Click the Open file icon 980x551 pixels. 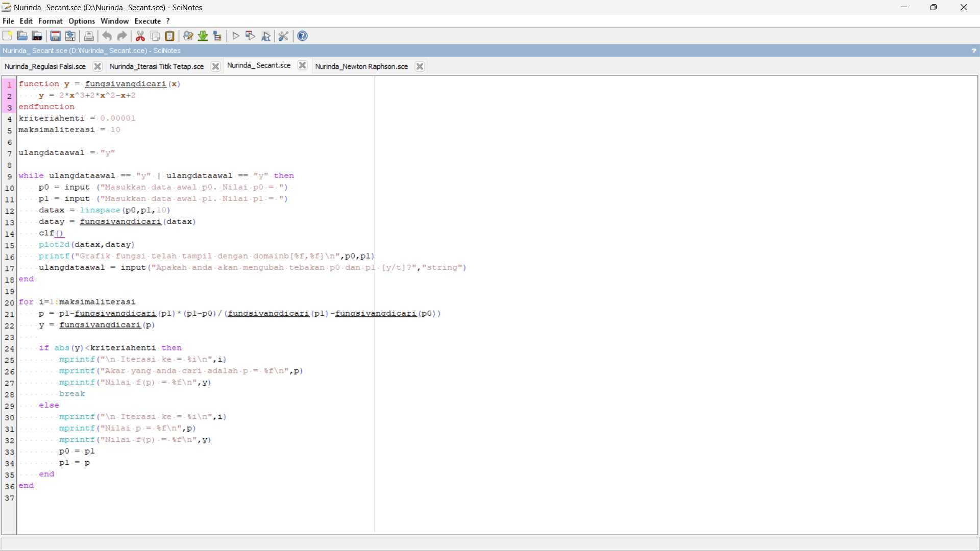point(22,36)
